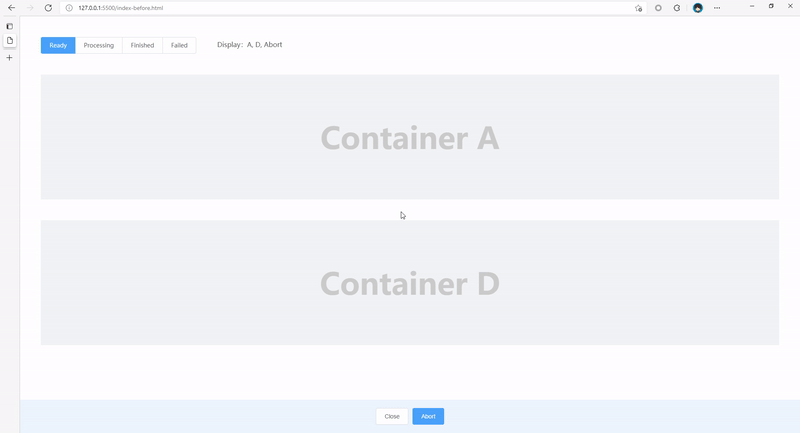Switch to Processing status

(x=99, y=45)
